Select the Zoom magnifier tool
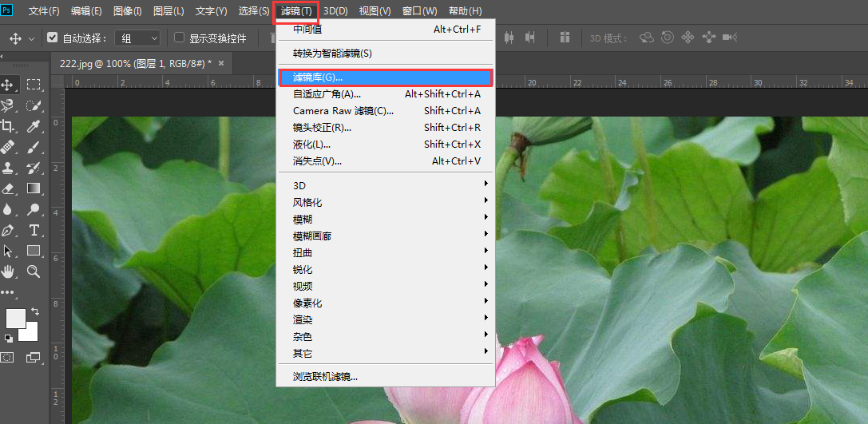This screenshot has width=868, height=424. coord(34,271)
